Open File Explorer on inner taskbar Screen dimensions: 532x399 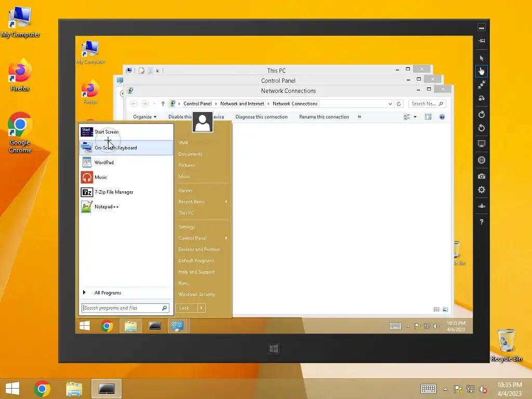[x=130, y=326]
